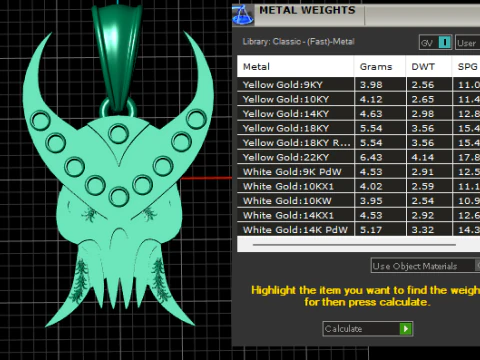Open Use Object Materials dropdown
480x360 pixels.
(x=425, y=266)
